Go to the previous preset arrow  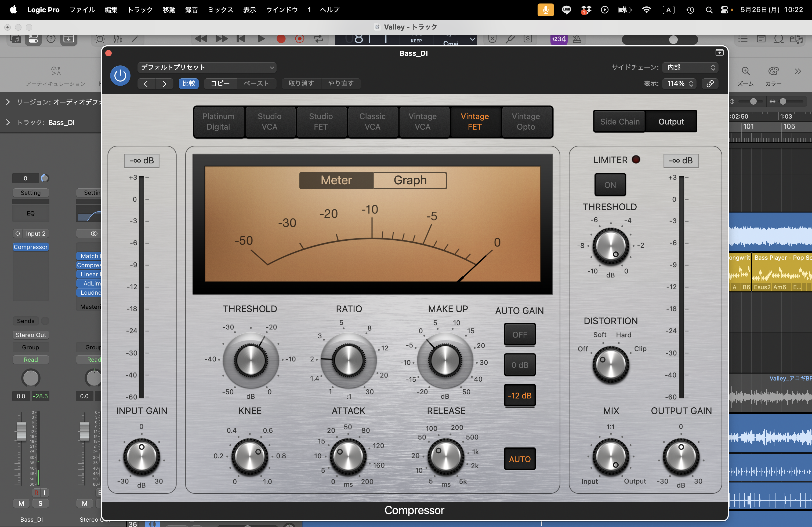pos(146,83)
